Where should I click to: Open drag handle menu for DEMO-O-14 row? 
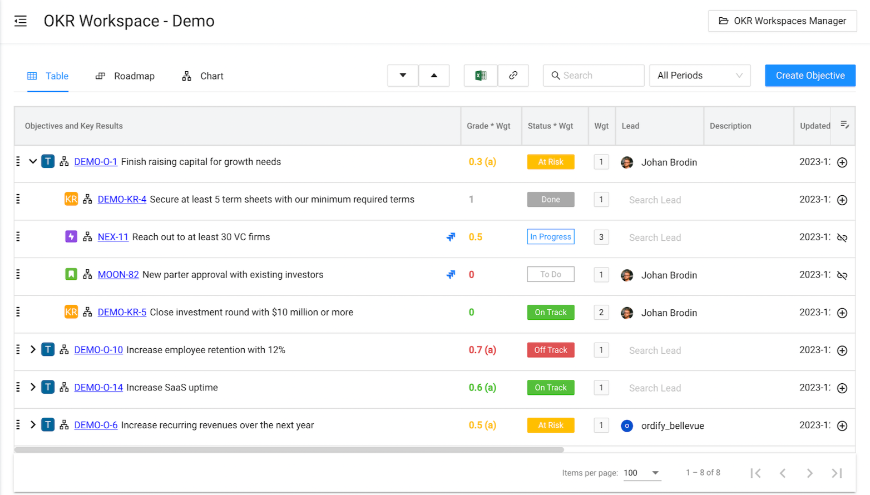(x=18, y=387)
